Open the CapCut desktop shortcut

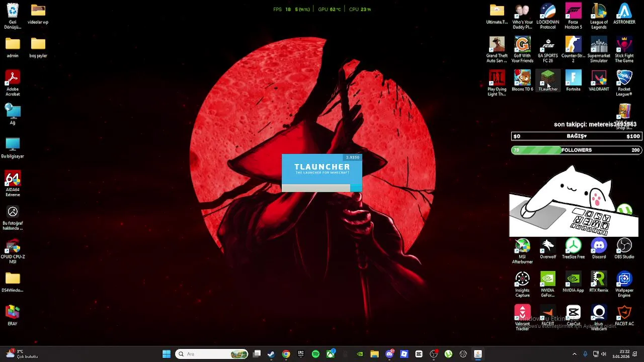573,316
